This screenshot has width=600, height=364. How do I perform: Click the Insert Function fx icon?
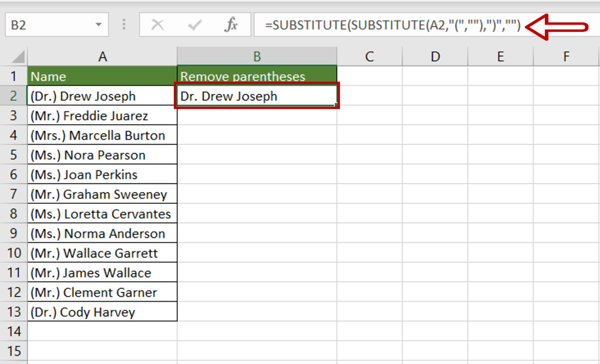(232, 25)
